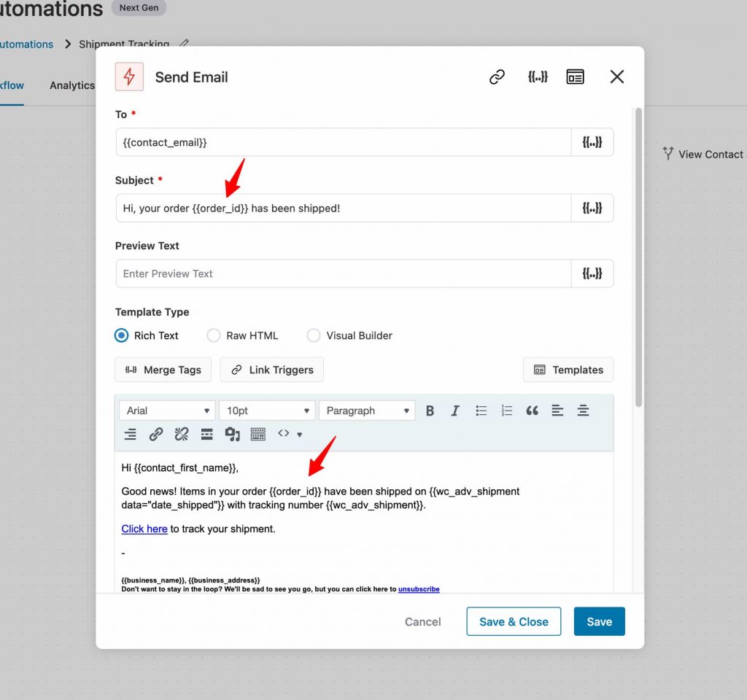This screenshot has width=747, height=700.
Task: Click the Next Gen badge
Action: [x=139, y=7]
